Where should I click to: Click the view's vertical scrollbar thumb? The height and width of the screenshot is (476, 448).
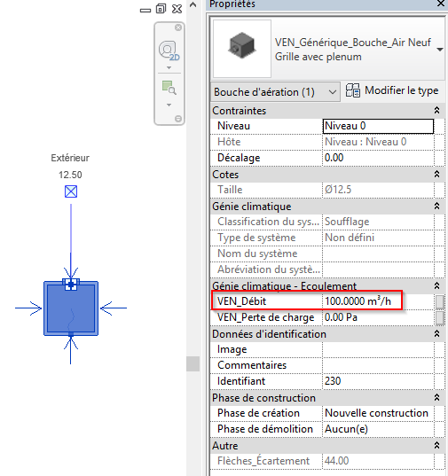pyautogui.click(x=193, y=363)
